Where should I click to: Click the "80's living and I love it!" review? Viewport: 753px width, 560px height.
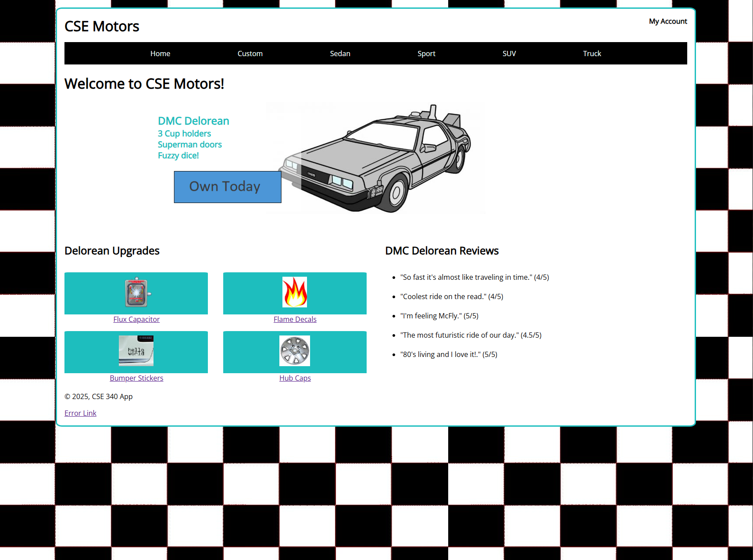coord(449,354)
